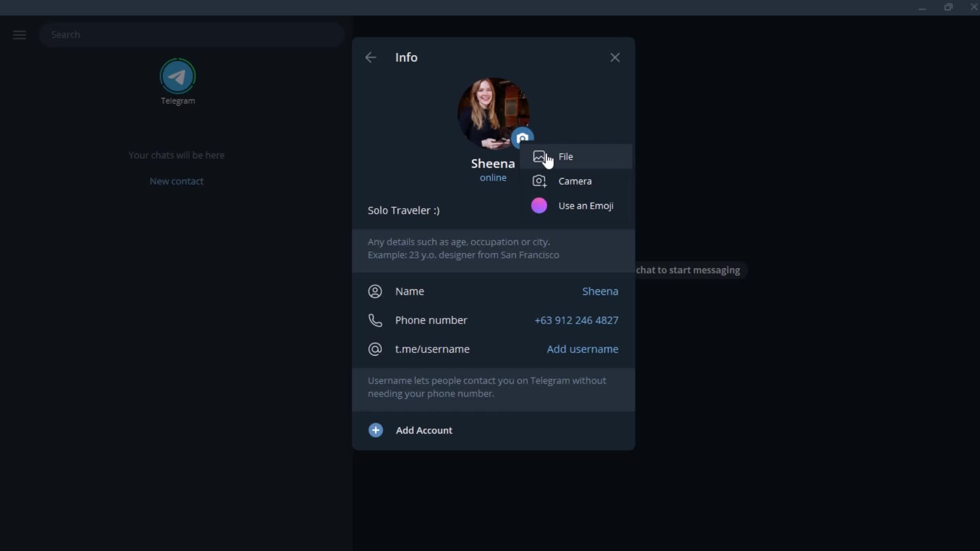Click the Add Account plus button

(x=376, y=431)
